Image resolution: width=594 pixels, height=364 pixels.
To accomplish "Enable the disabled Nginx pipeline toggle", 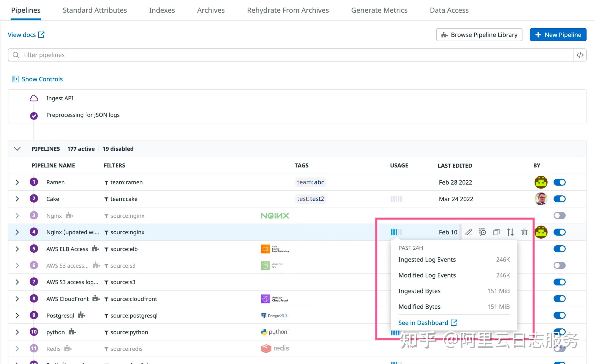I will point(559,215).
